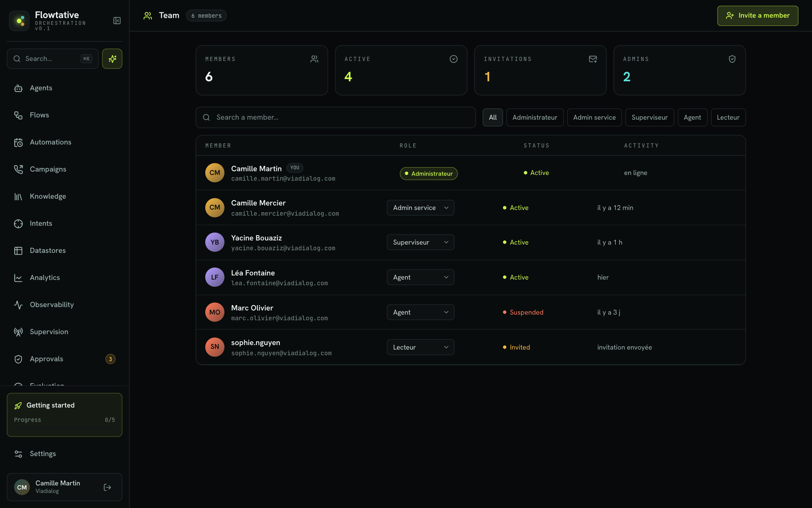
Task: Click the logout icon beside Camille Martin
Action: [x=108, y=487]
